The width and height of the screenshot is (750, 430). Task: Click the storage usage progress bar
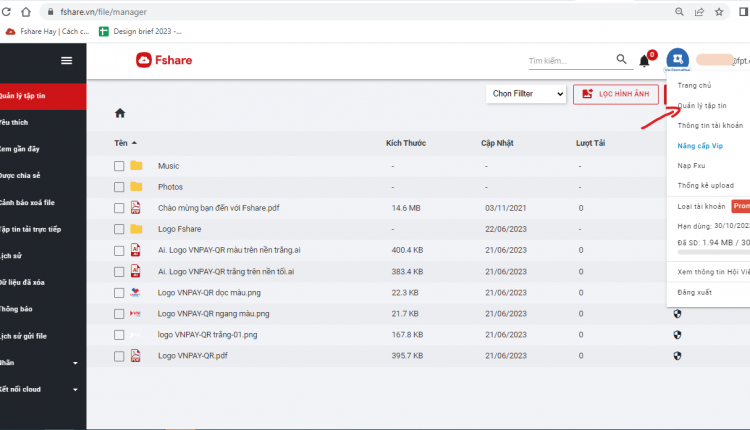(714, 252)
